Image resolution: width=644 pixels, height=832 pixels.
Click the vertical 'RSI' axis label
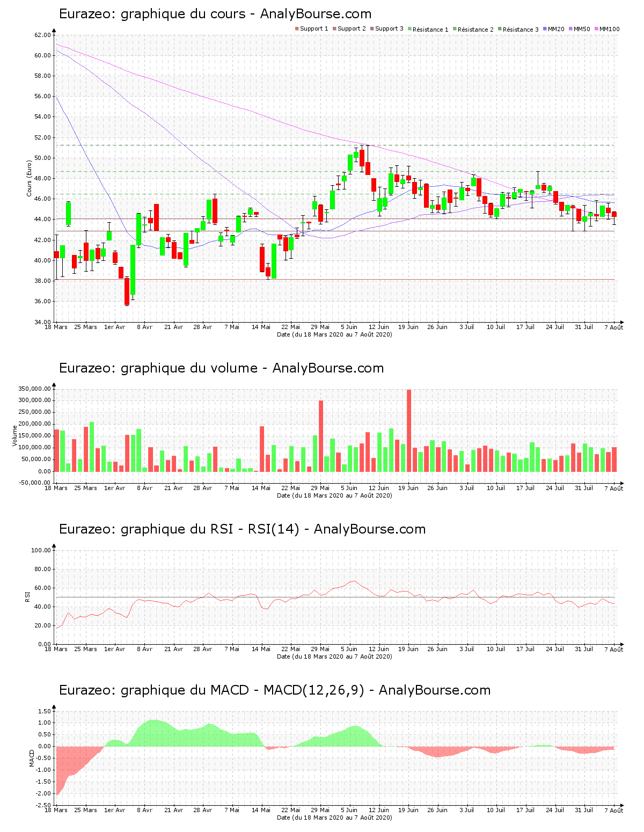(27, 596)
